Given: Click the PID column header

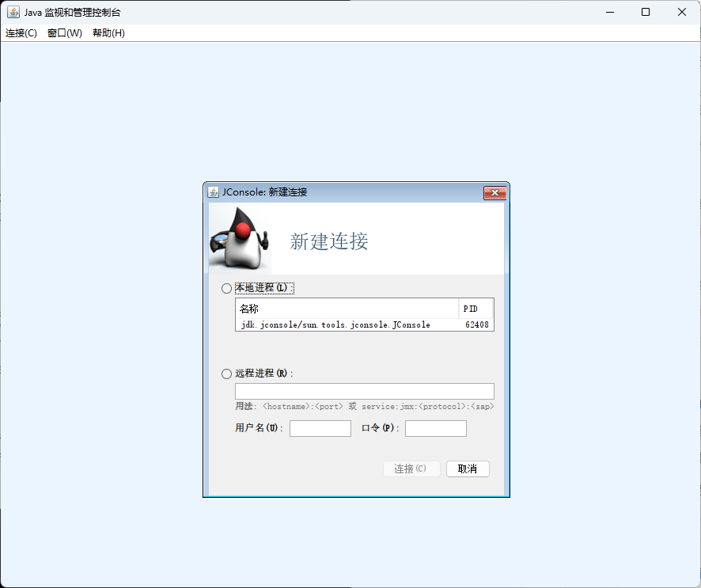Looking at the screenshot, I should pos(476,309).
